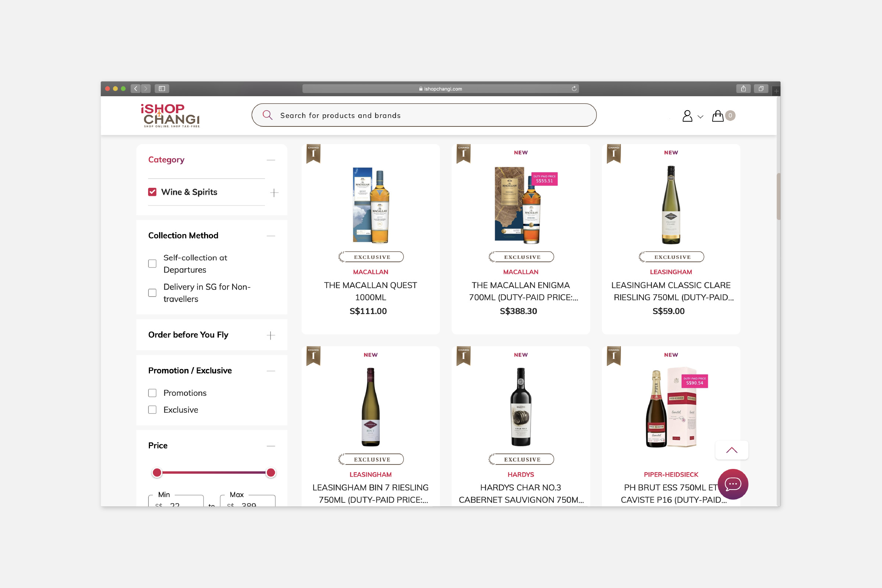Toggle the Safari sidebar button
The image size is (882, 588).
(x=162, y=89)
